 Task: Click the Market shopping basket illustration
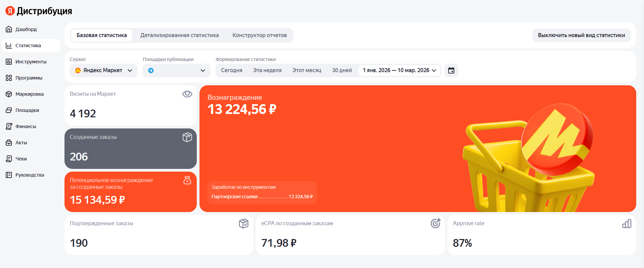[x=528, y=158]
